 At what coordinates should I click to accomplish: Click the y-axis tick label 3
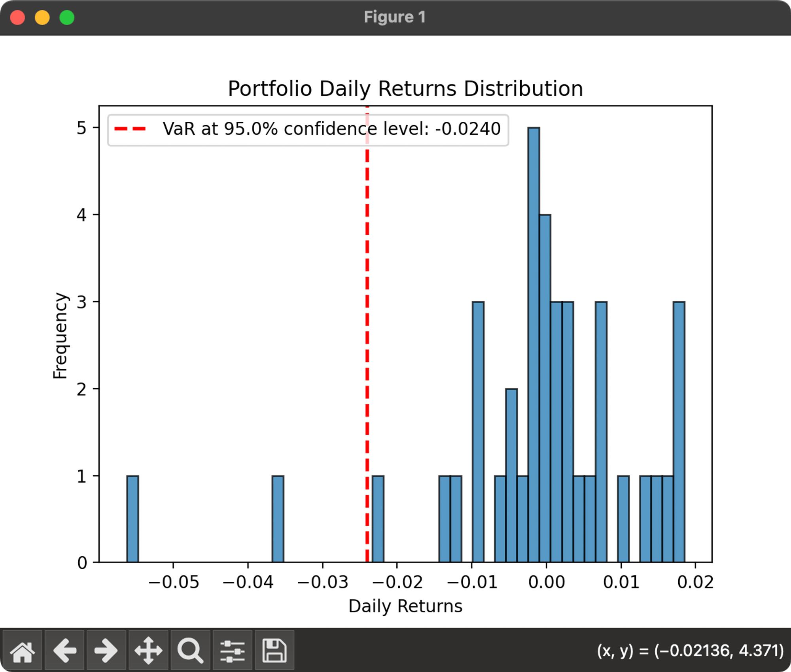pyautogui.click(x=81, y=302)
